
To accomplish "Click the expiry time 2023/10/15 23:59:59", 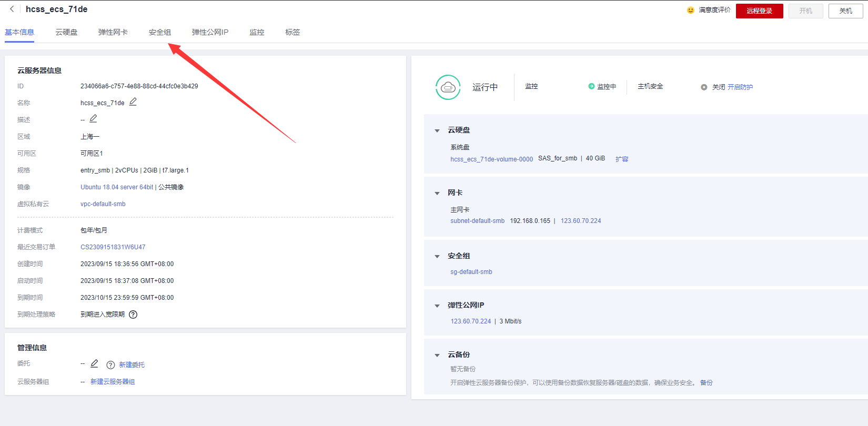I will click(x=127, y=298).
